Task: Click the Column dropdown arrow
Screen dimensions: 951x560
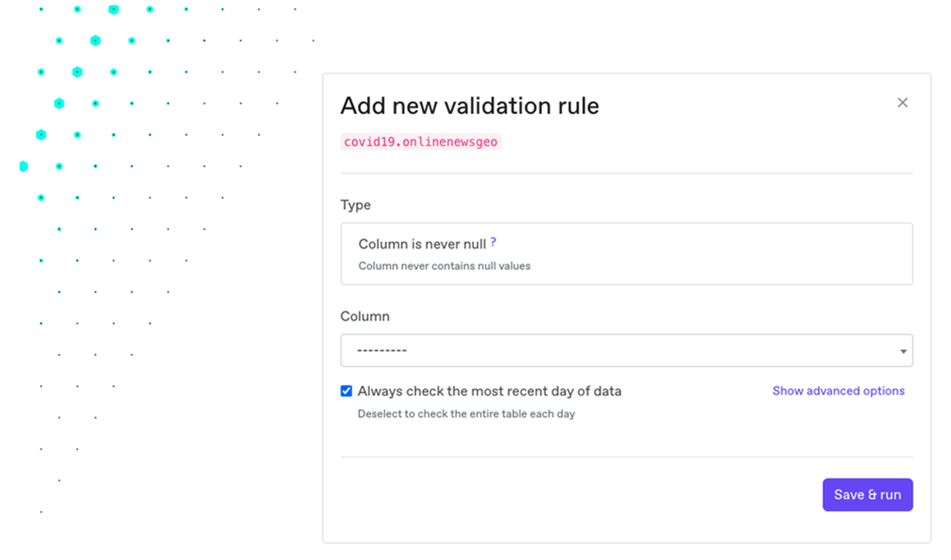Action: click(903, 351)
